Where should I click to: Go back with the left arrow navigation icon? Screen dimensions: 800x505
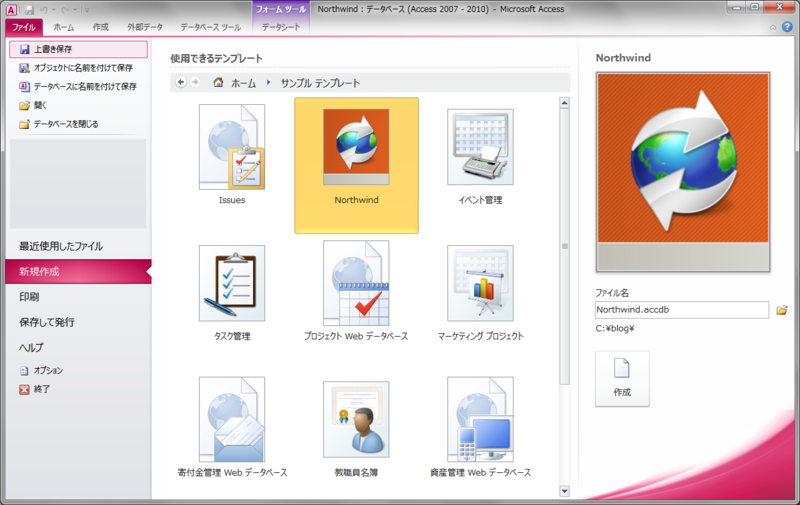[181, 82]
